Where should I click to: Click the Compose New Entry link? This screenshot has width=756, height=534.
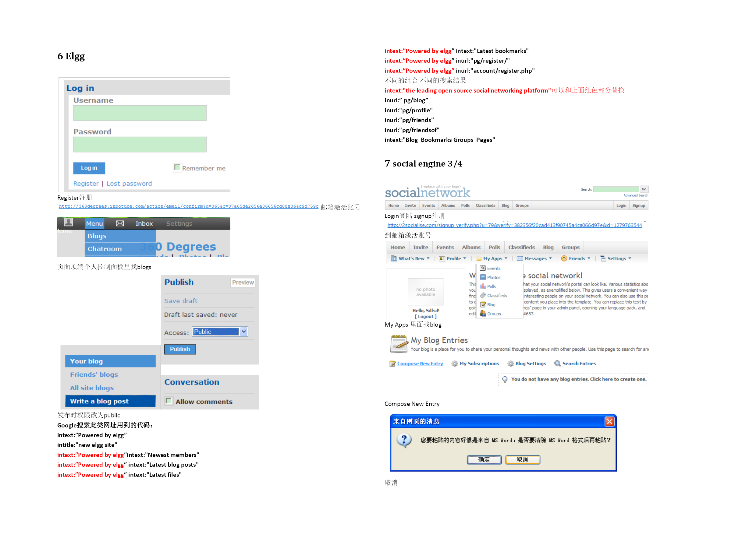[x=420, y=364]
